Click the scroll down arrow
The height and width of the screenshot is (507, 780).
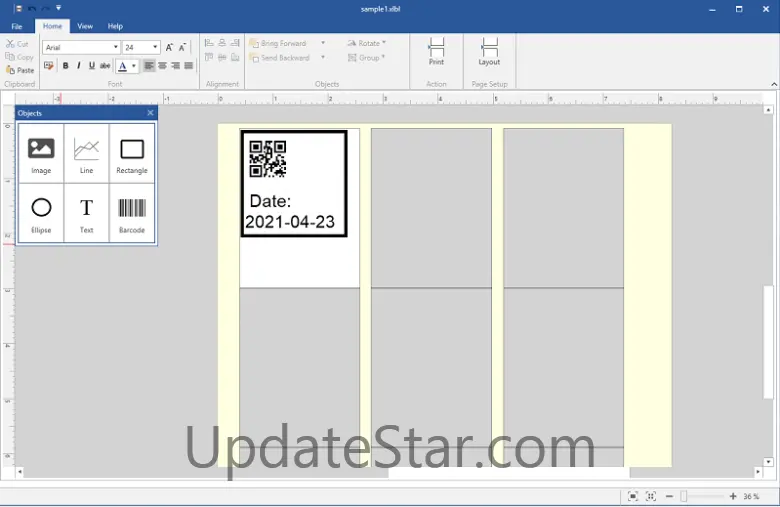(x=768, y=462)
